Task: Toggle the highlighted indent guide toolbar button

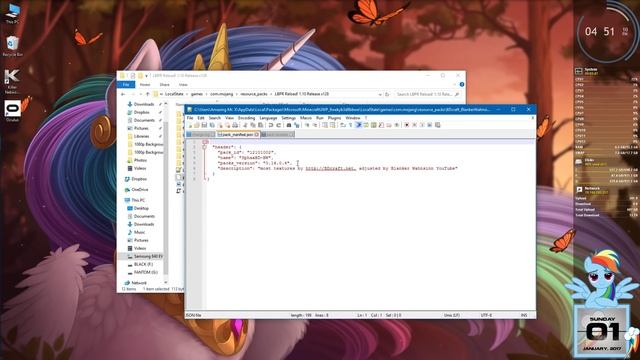Action: pos(358,125)
